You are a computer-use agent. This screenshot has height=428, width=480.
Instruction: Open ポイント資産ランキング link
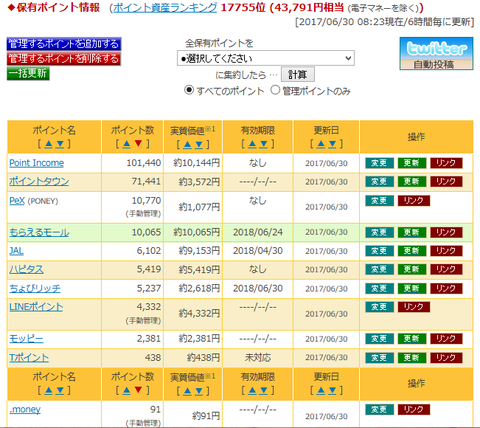coord(165,7)
